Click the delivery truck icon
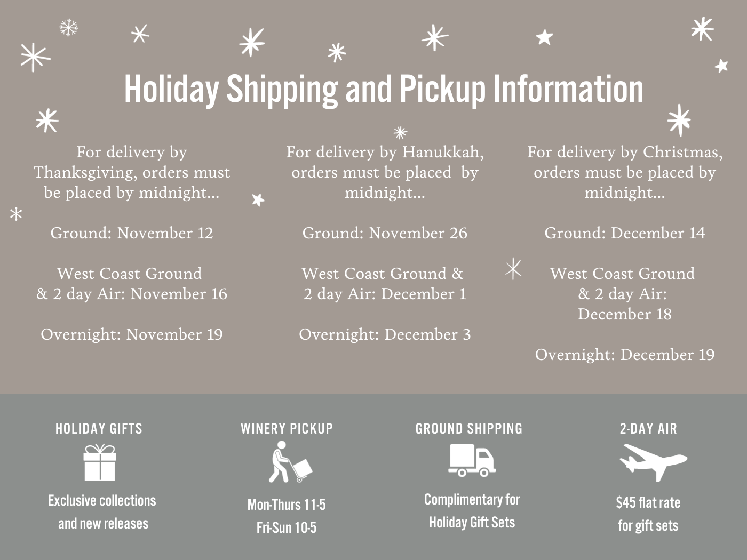The image size is (747, 560). [x=472, y=460]
